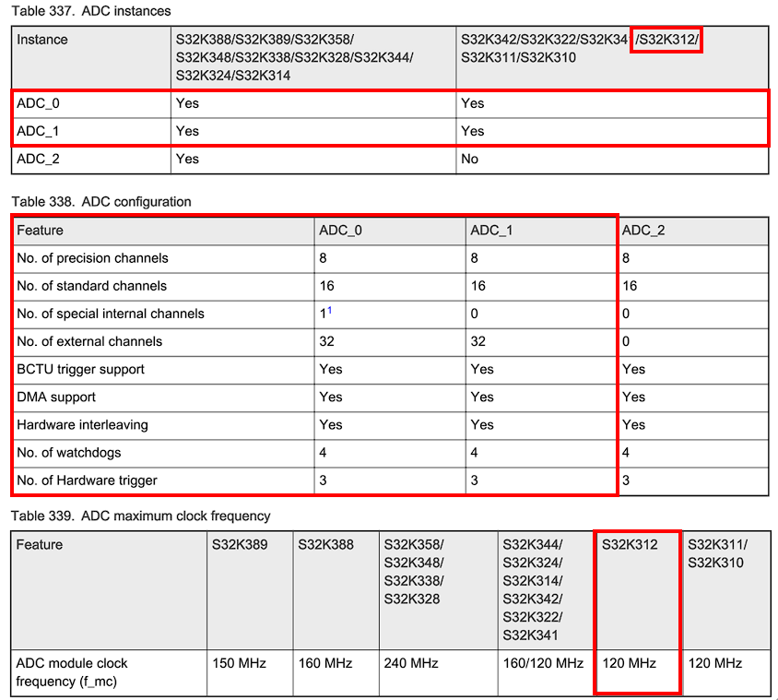The height and width of the screenshot is (700, 778).
Task: Click ADC_2 value 0 in external channels row
Action: (626, 341)
